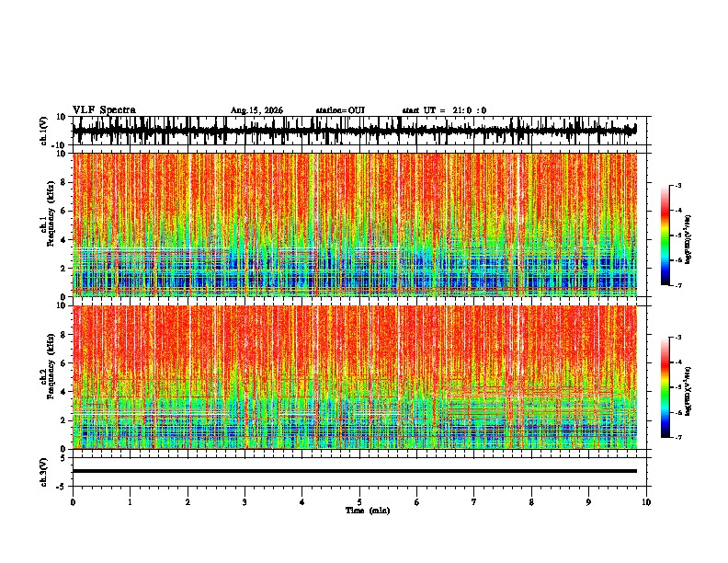Click the "8" kHz tick on ch.2 spectrogram
728x563 pixels.
63,334
